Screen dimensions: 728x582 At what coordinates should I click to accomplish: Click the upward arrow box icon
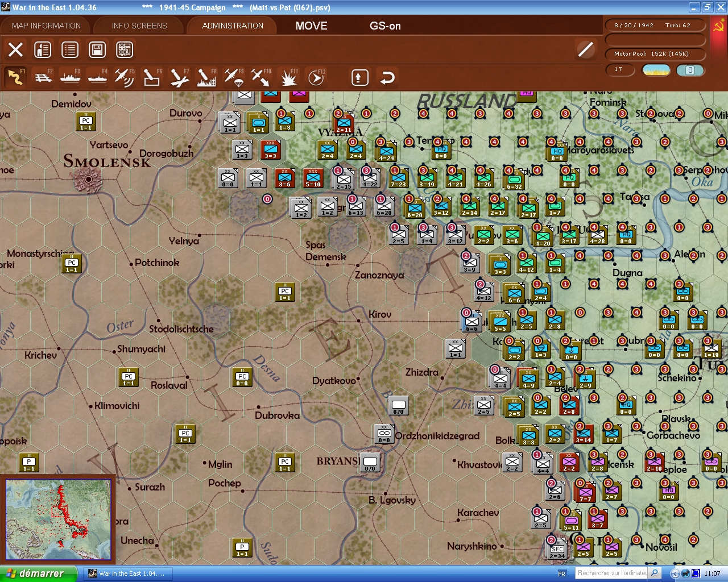coord(360,77)
